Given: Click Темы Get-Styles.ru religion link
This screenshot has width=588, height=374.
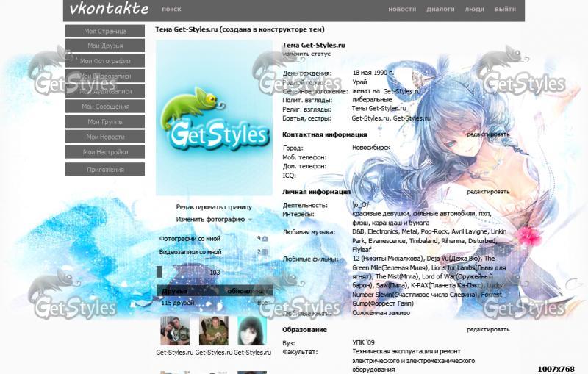Looking at the screenshot, I should tap(379, 108).
